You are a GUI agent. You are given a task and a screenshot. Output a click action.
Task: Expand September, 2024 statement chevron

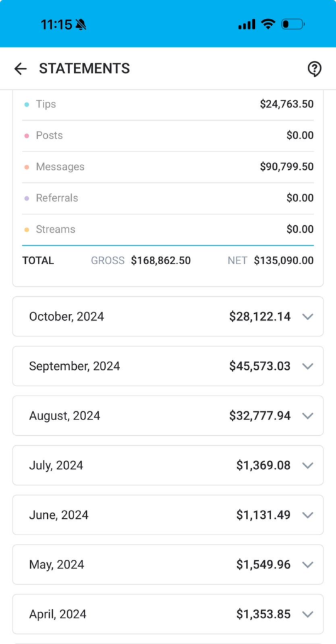click(308, 366)
